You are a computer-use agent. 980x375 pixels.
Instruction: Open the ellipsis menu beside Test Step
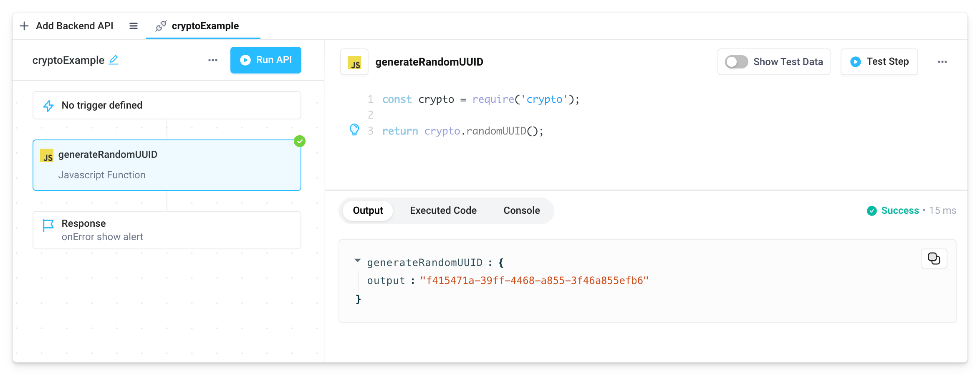click(942, 61)
